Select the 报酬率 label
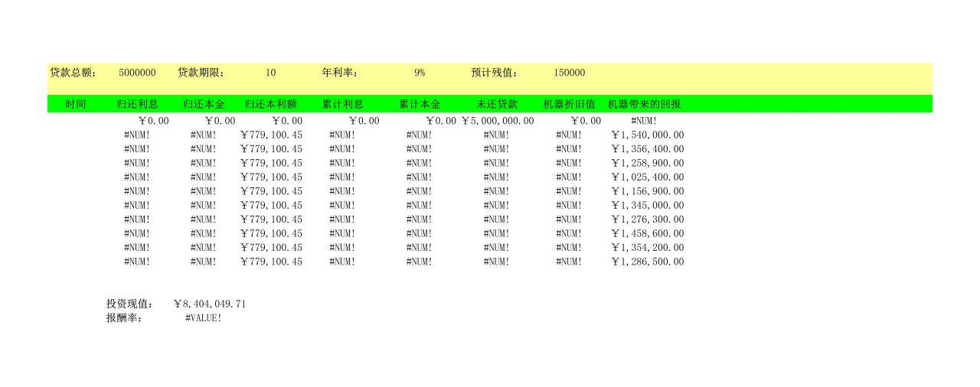This screenshot has height=387, width=980. tap(125, 317)
